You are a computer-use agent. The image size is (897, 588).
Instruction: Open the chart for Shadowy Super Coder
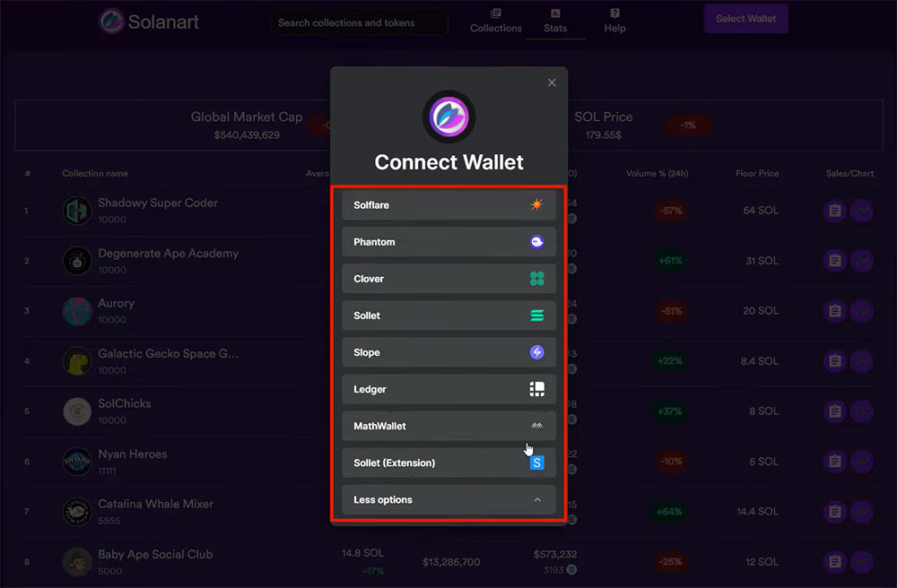(862, 211)
